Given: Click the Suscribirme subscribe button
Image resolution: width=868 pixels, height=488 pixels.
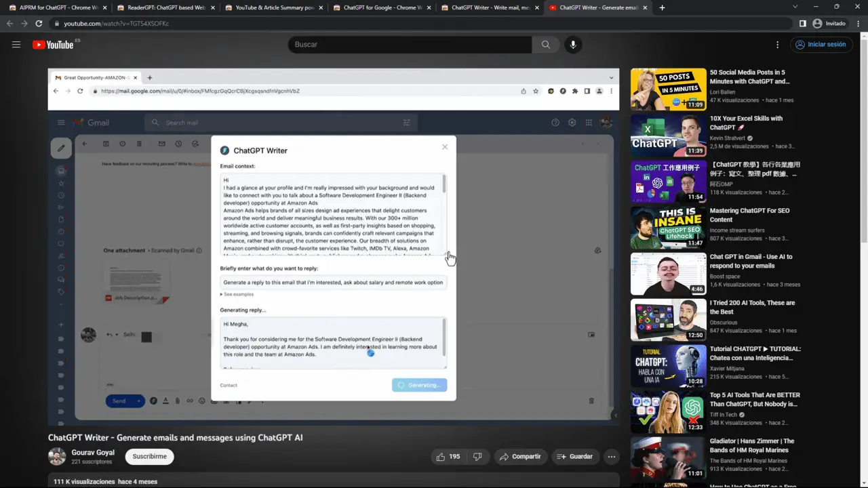Looking at the screenshot, I should click(149, 457).
